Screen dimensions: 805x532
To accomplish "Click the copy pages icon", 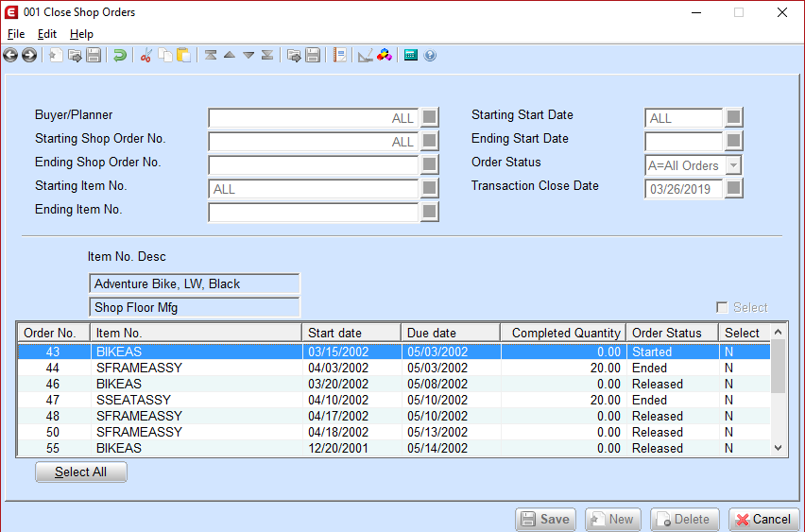I will tap(164, 55).
